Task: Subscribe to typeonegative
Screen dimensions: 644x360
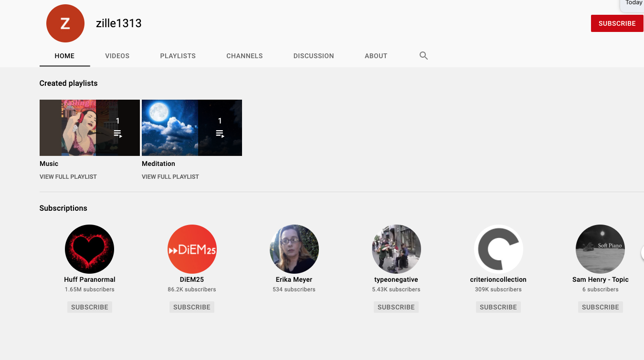Action: click(x=396, y=307)
